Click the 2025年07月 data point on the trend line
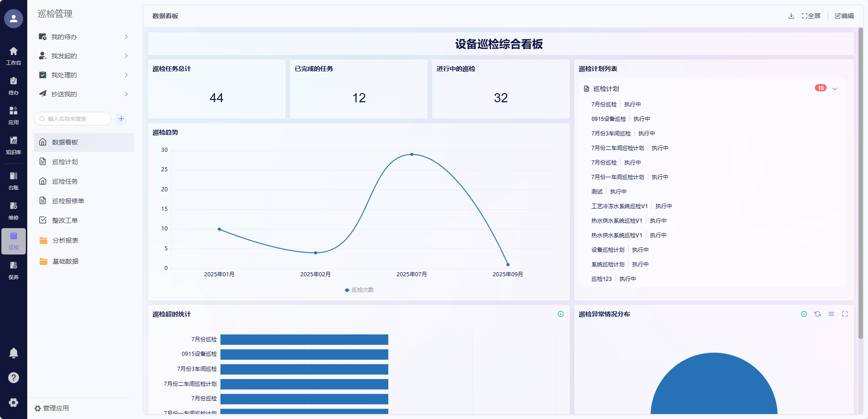 (x=412, y=155)
